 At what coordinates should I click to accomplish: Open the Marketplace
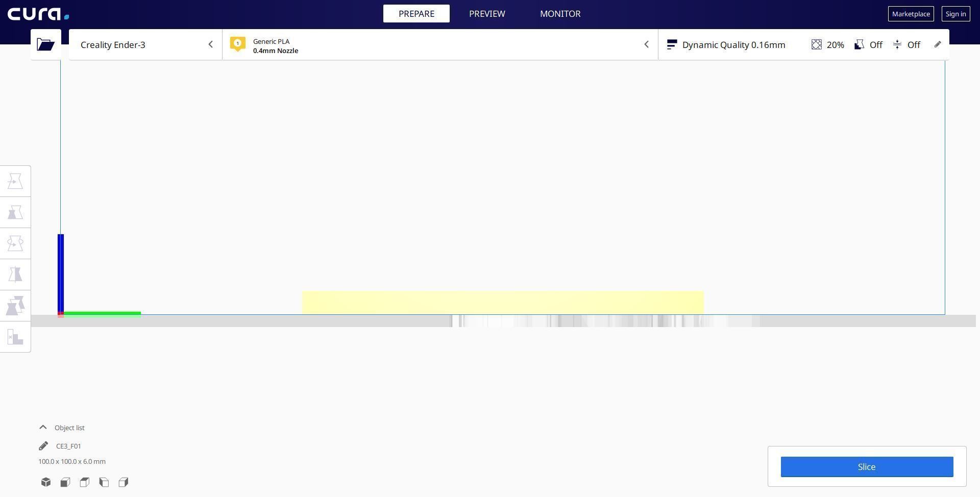[x=911, y=14]
